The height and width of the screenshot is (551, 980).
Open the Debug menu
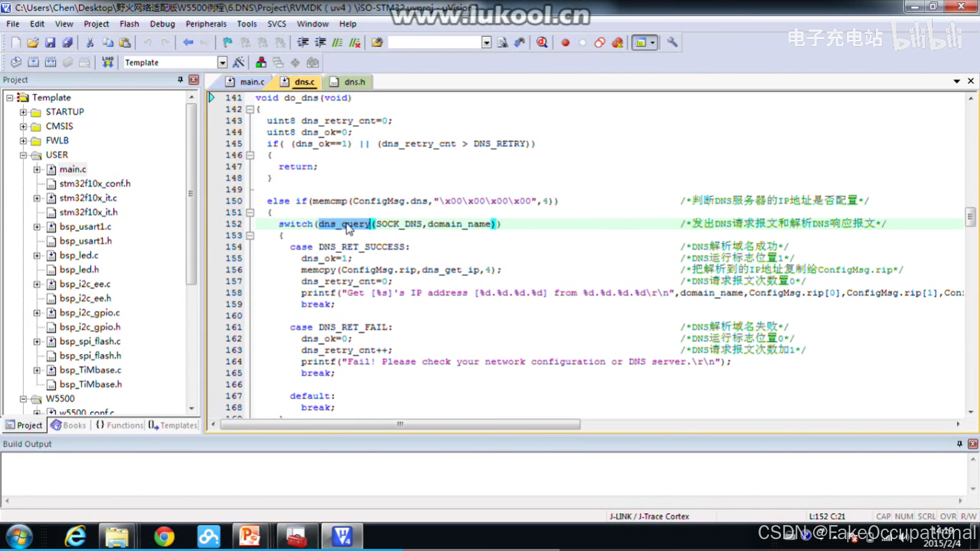pos(162,24)
